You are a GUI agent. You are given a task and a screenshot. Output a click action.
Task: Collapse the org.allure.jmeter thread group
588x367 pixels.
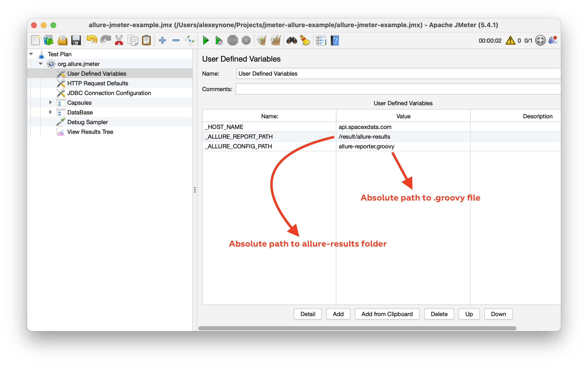tap(40, 64)
